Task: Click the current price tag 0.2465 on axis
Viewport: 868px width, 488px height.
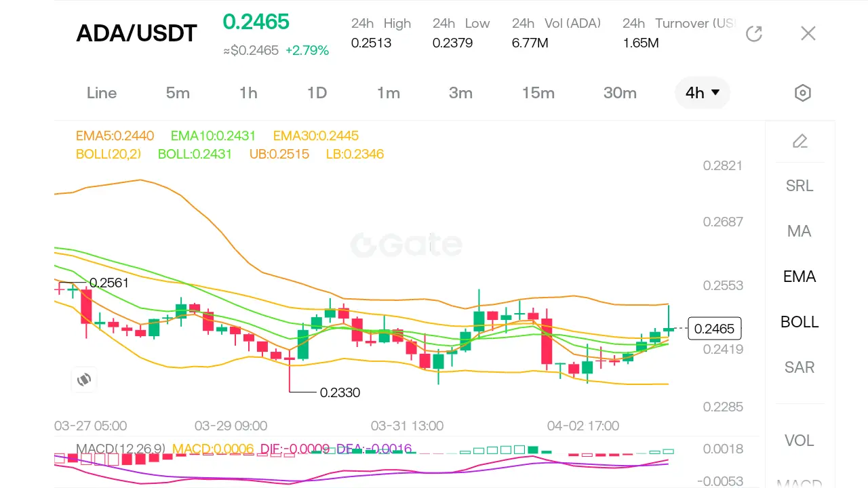Action: 715,329
